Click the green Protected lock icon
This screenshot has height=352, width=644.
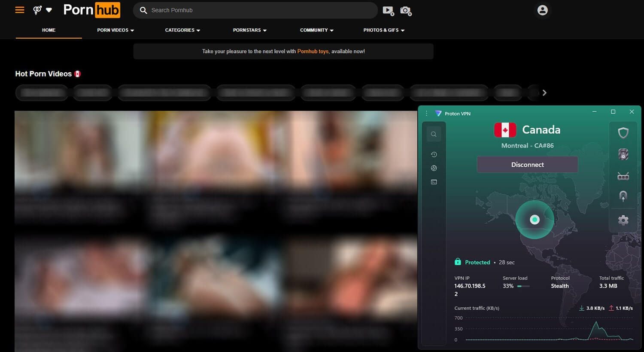[x=458, y=262]
